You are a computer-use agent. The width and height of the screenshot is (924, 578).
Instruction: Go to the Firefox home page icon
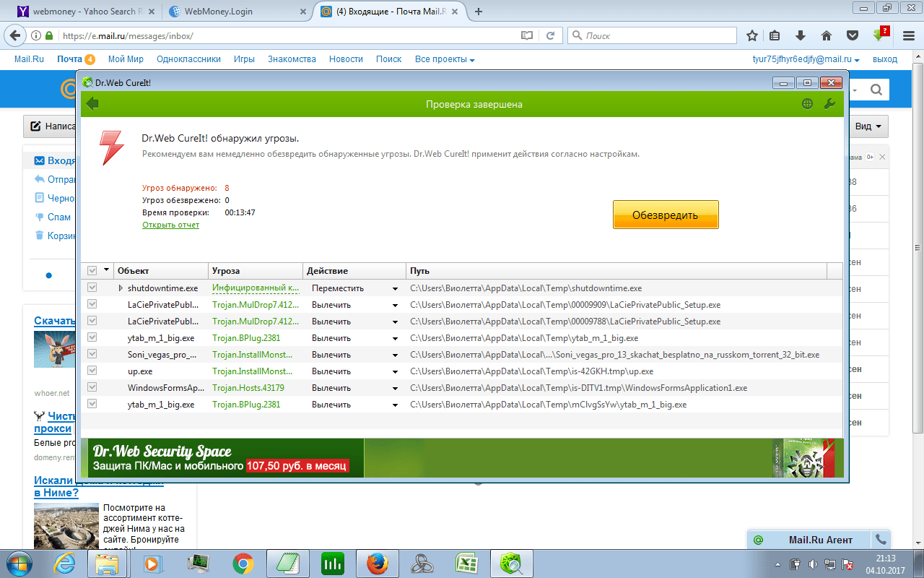[827, 35]
